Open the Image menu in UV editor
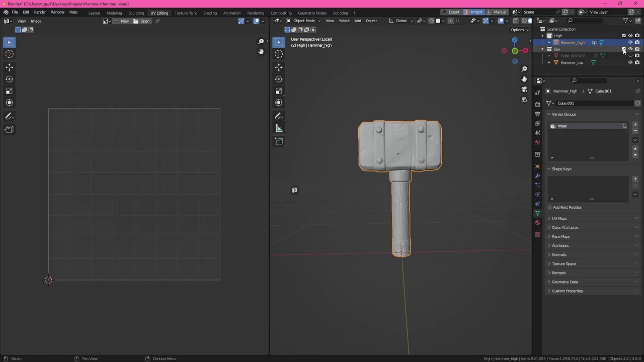Screen dimensions: 644x362 (x=36, y=21)
